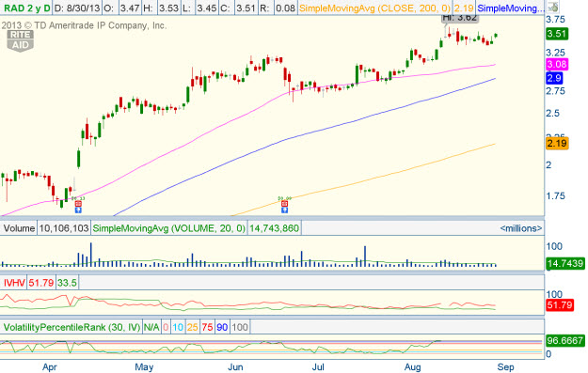The width and height of the screenshot is (588, 373).
Task: Click the red event icon in June
Action: coord(285,204)
